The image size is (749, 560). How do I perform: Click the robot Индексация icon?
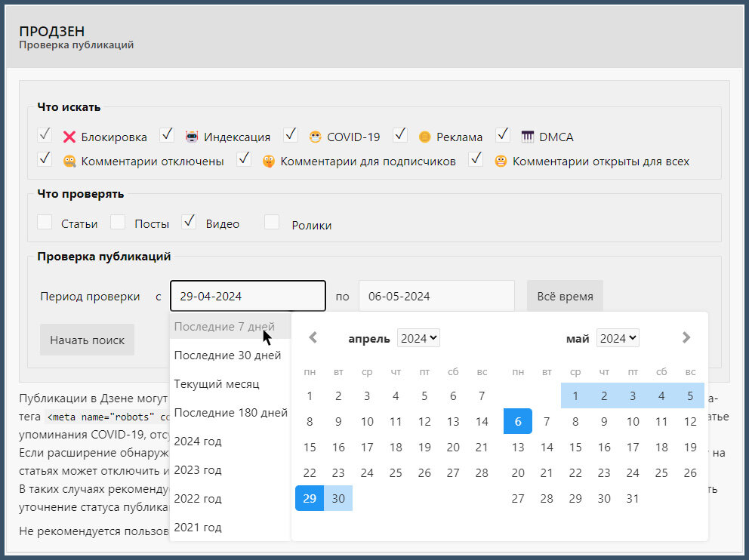tap(192, 137)
